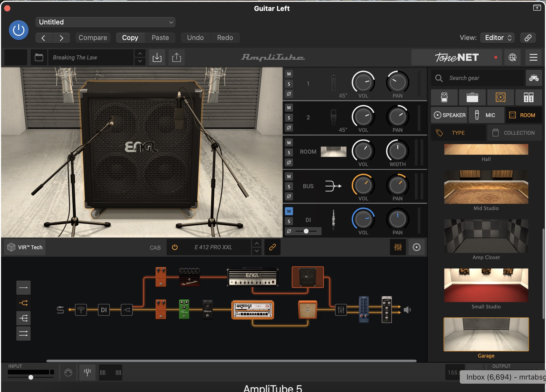Mute mic 2 channel
Image resolution: width=546 pixels, height=392 pixels.
pos(289,108)
